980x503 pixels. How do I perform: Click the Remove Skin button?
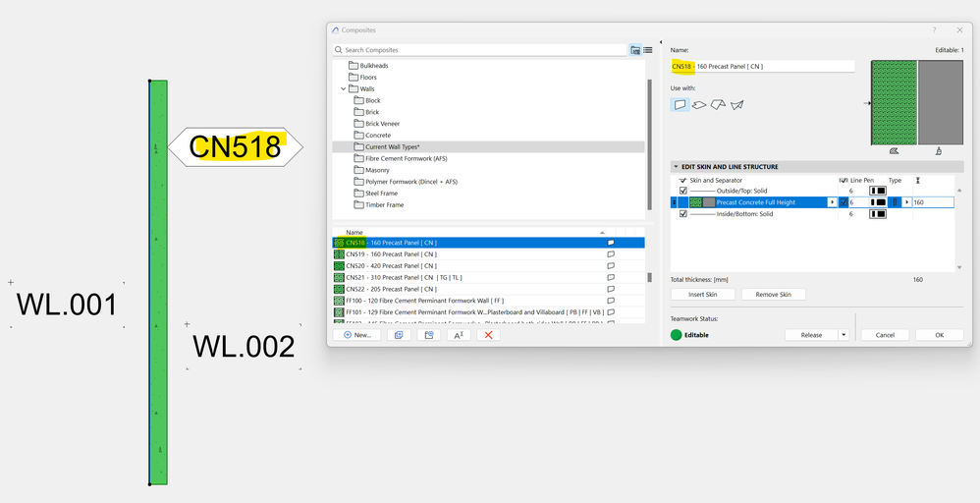(773, 295)
